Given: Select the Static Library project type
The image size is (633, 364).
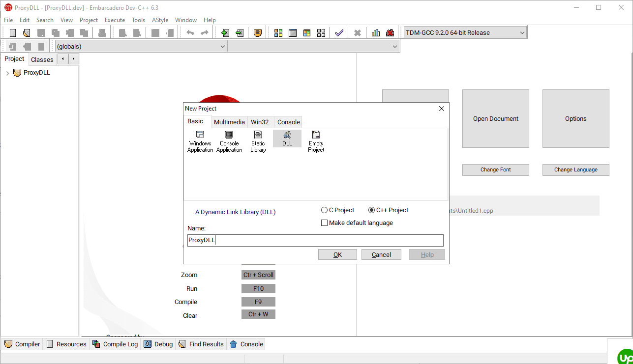Looking at the screenshot, I should (258, 141).
